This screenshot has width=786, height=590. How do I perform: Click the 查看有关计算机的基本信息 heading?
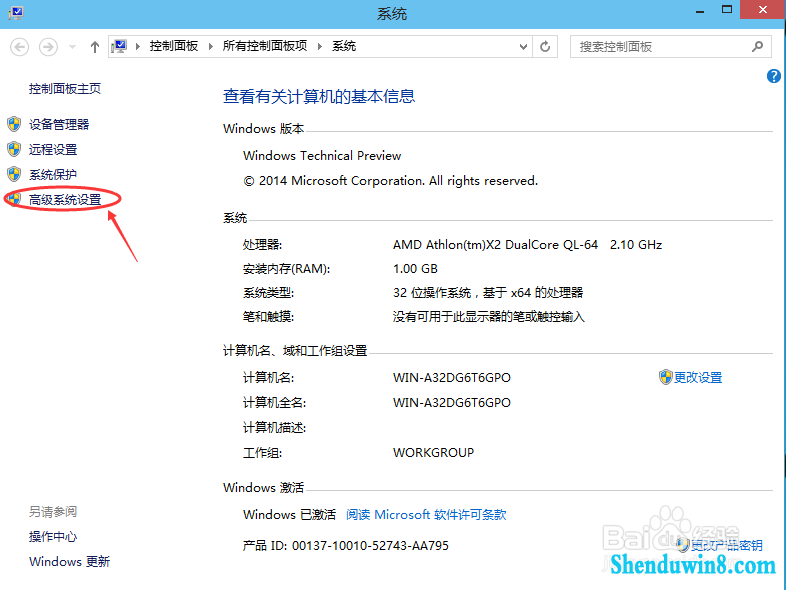pyautogui.click(x=319, y=96)
